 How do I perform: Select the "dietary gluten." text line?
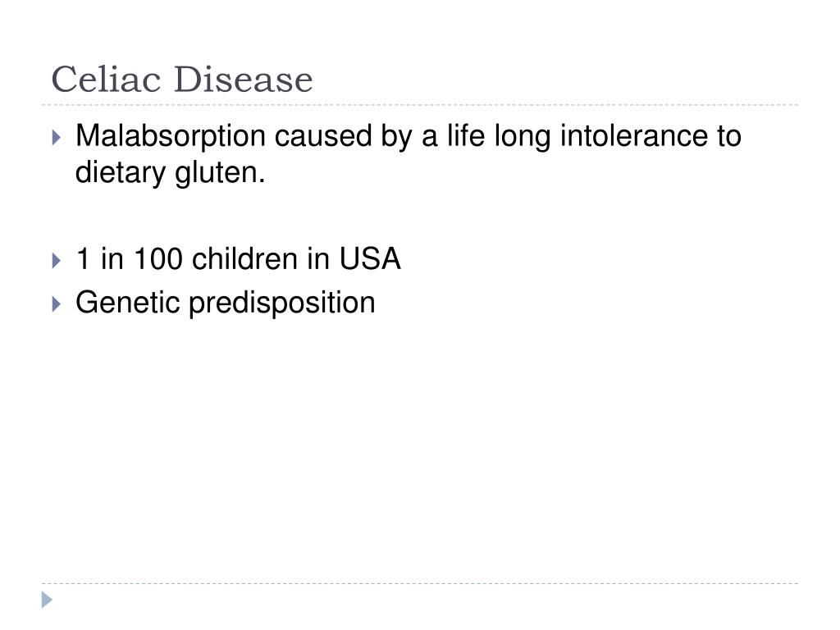click(171, 174)
